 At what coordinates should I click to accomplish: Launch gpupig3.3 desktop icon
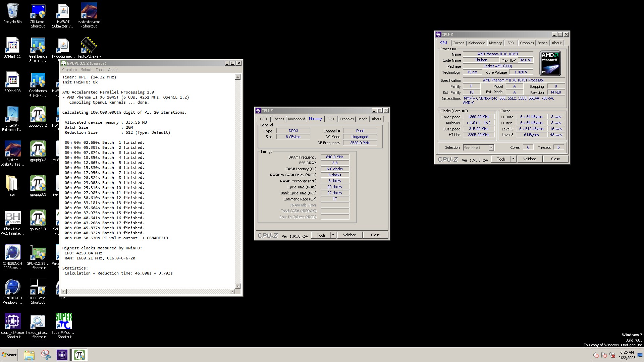coord(38,186)
